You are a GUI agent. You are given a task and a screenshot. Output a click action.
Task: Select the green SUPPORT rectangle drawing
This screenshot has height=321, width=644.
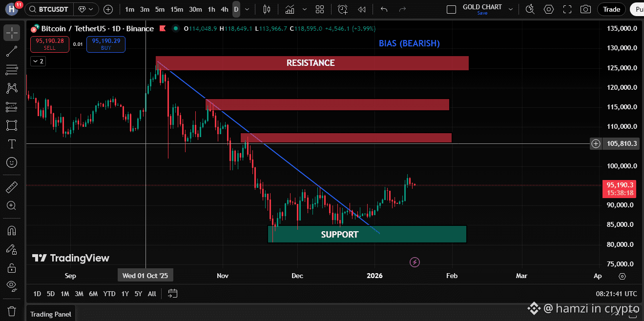(x=367, y=234)
